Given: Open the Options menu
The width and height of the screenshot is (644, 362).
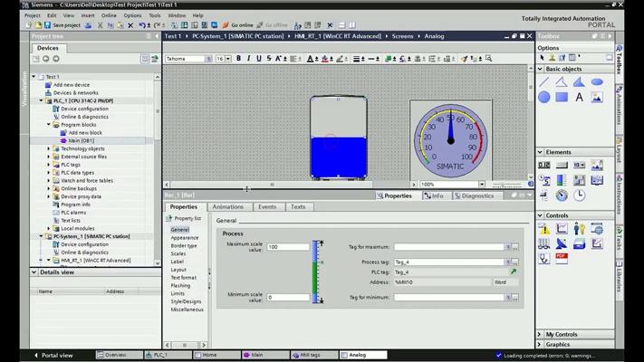Looking at the screenshot, I should click(x=132, y=15).
